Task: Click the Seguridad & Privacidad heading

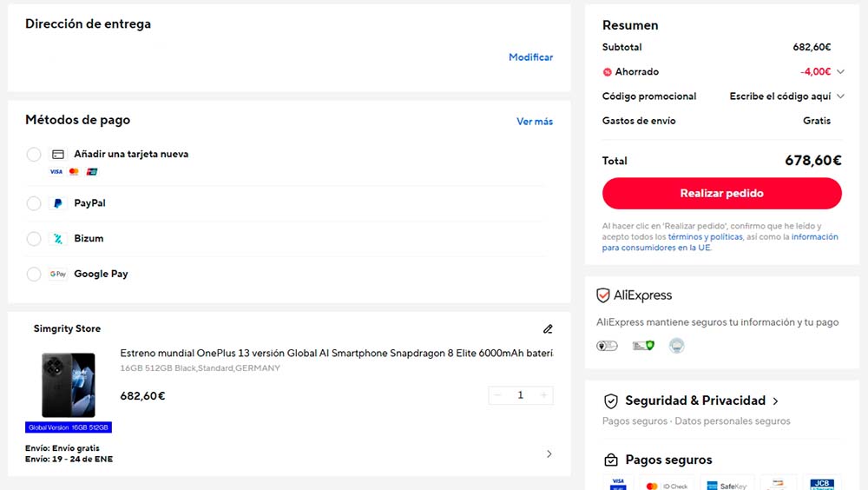Action: tap(695, 401)
